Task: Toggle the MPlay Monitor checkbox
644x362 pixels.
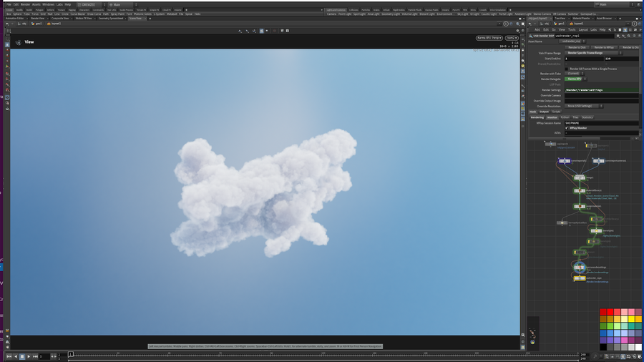Action: pyautogui.click(x=567, y=128)
